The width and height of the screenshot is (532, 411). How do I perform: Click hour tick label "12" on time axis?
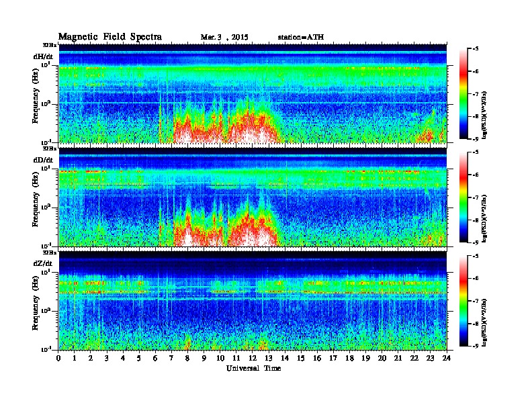[x=253, y=359]
